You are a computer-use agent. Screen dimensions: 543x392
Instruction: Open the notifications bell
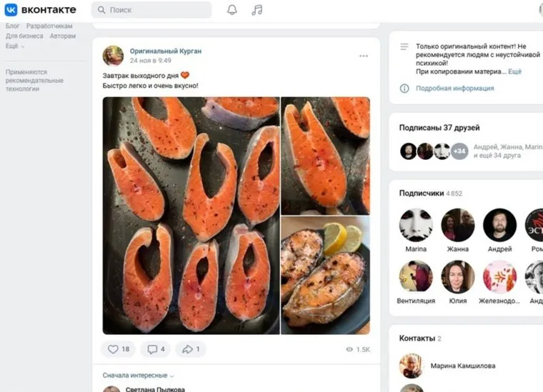pyautogui.click(x=232, y=10)
